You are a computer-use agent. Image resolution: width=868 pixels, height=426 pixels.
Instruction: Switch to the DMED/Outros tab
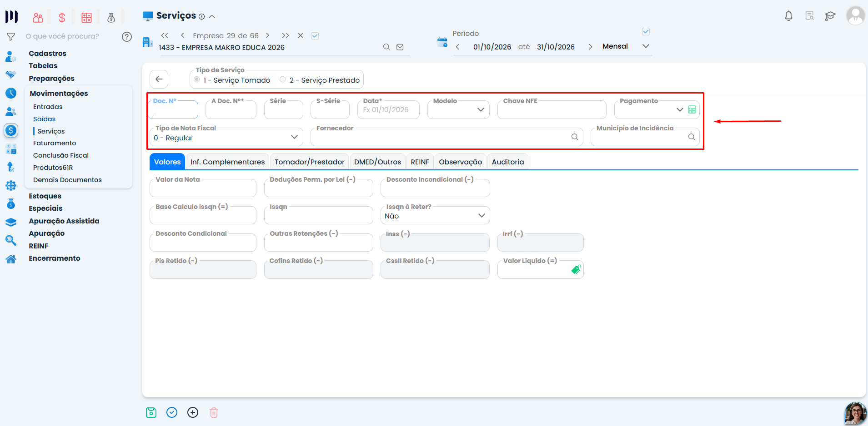tap(377, 162)
